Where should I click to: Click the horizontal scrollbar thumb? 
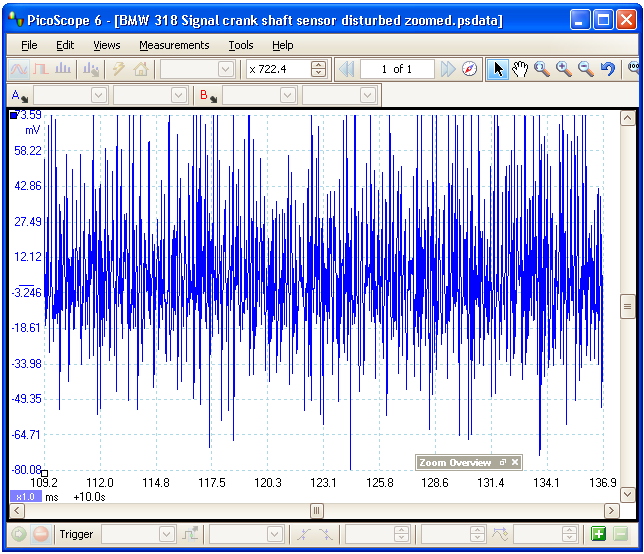[x=317, y=511]
